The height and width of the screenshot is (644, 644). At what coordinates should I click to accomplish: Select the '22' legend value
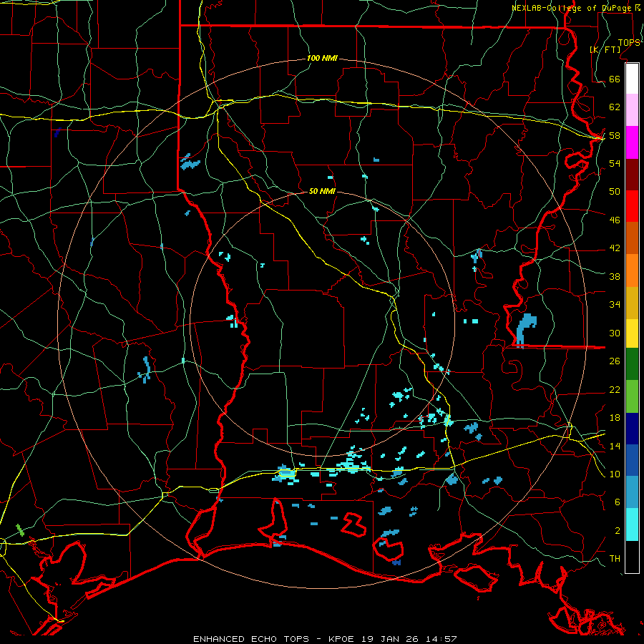(615, 389)
